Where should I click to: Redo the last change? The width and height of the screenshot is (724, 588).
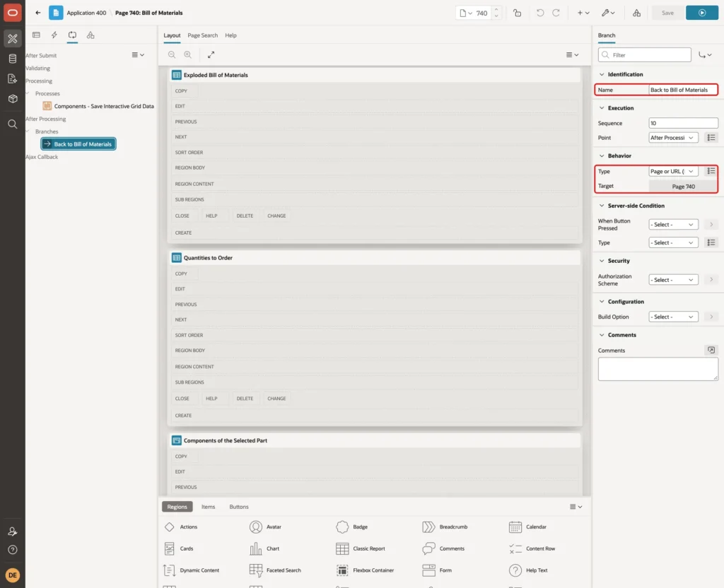point(556,13)
